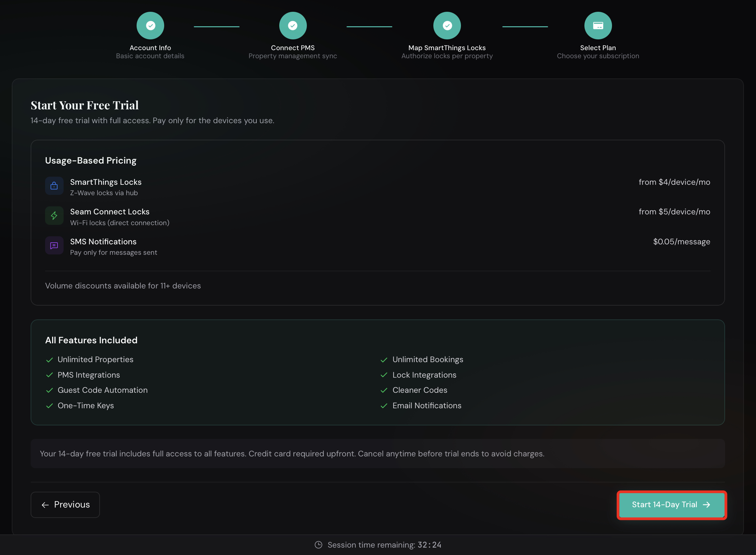
Task: Click 'Choose your subscription' step subtitle
Action: [x=598, y=56]
